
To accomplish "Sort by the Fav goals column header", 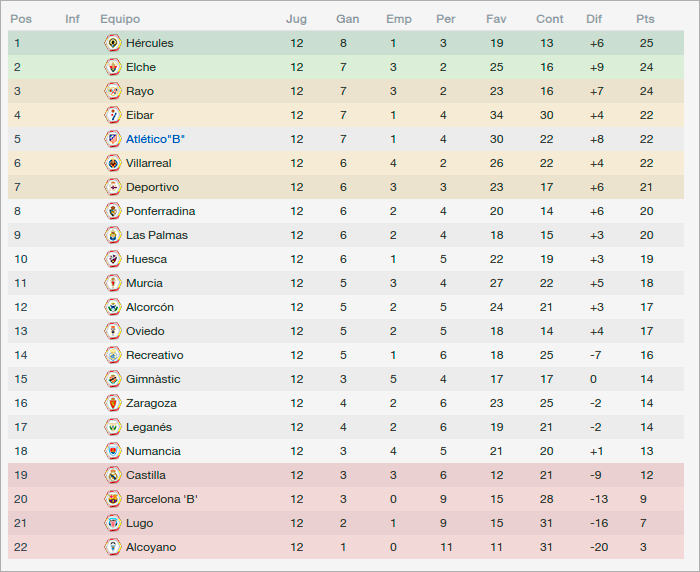I will coord(496,19).
